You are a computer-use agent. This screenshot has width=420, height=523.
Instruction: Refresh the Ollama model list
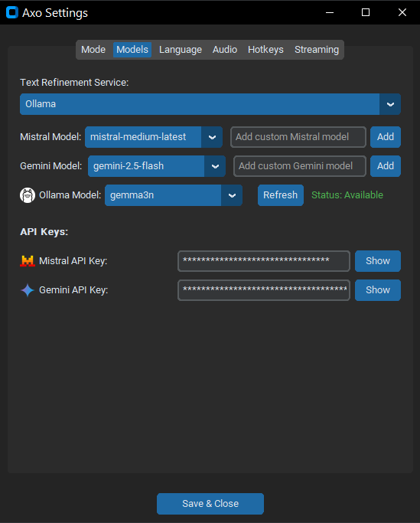point(280,195)
